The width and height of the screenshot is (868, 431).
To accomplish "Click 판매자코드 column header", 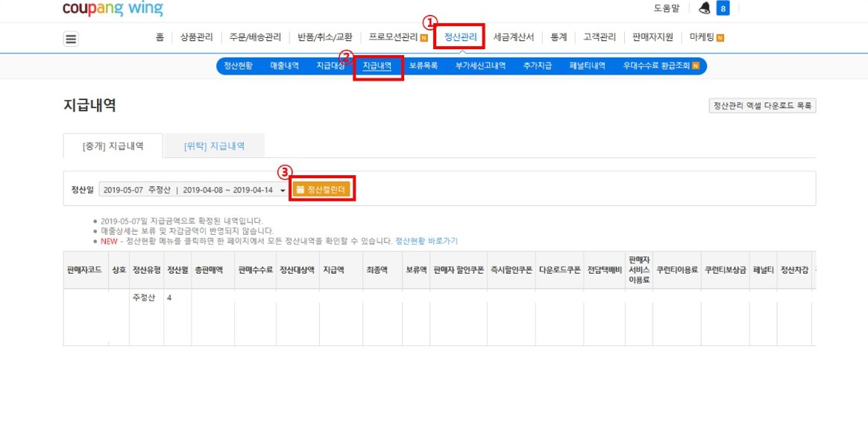I will click(84, 270).
